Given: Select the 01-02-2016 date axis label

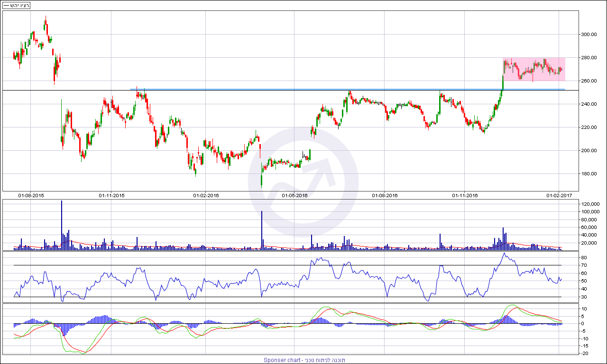Looking at the screenshot, I should coord(206,195).
